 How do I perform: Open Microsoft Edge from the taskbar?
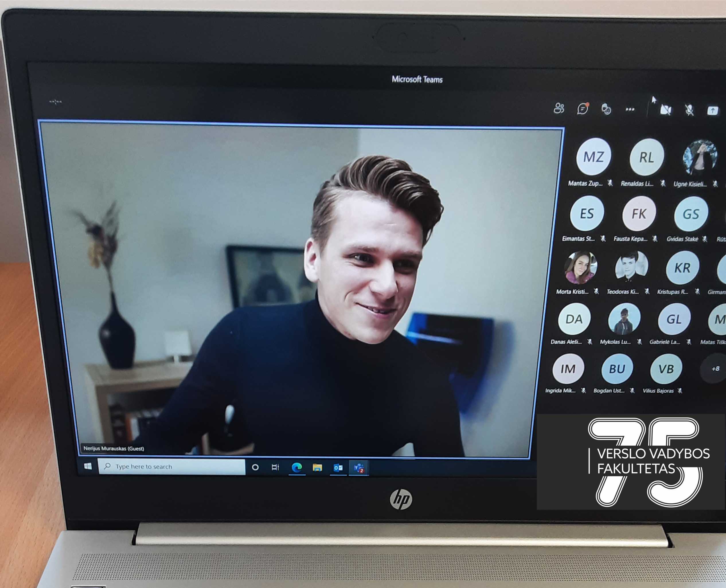point(297,468)
